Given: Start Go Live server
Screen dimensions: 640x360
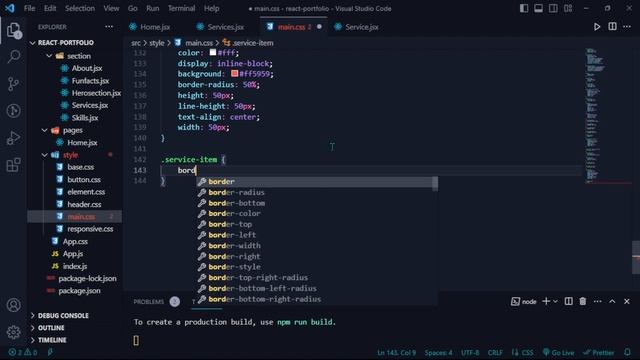Looking at the screenshot, I should point(558,353).
